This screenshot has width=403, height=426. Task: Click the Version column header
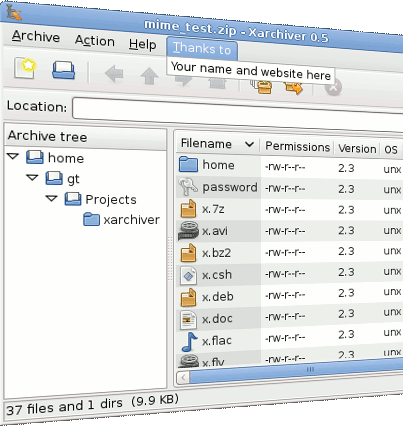coord(357,149)
